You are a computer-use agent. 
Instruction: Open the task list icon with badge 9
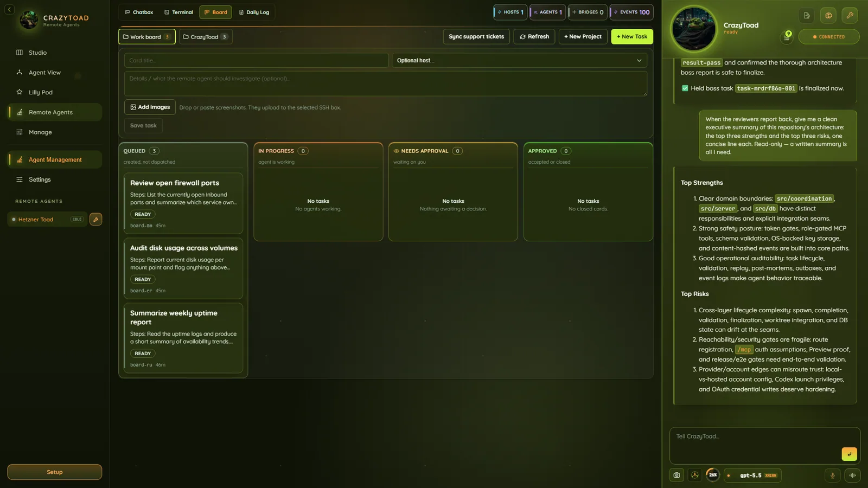click(x=787, y=37)
